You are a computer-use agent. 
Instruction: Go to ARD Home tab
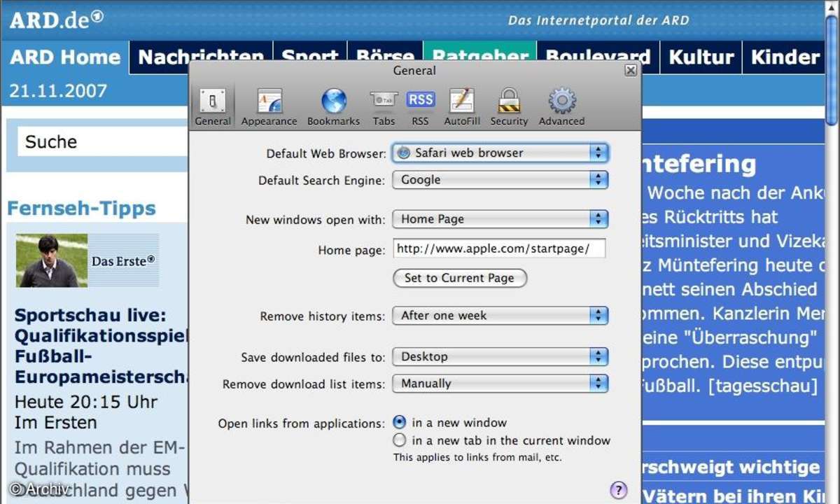[x=65, y=57]
